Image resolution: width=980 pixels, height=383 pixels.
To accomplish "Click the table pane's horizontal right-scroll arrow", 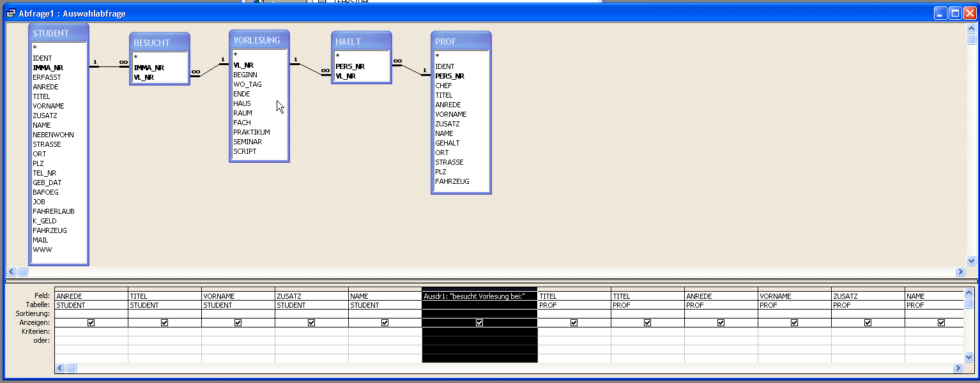I will pyautogui.click(x=960, y=271).
